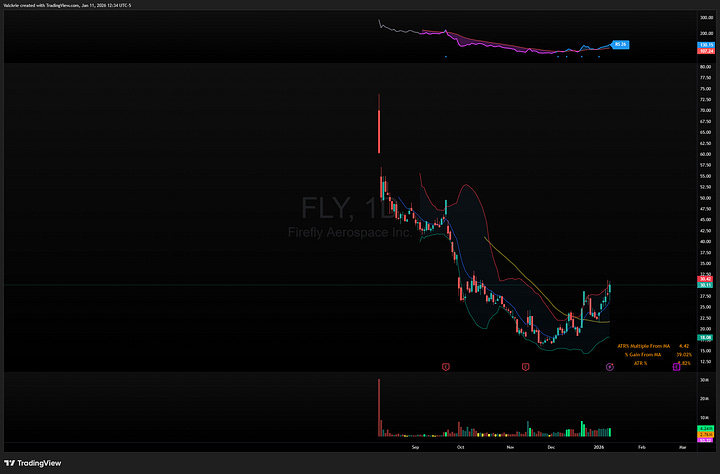Click the TradingView logo
This screenshot has height=474, width=720.
click(33, 463)
